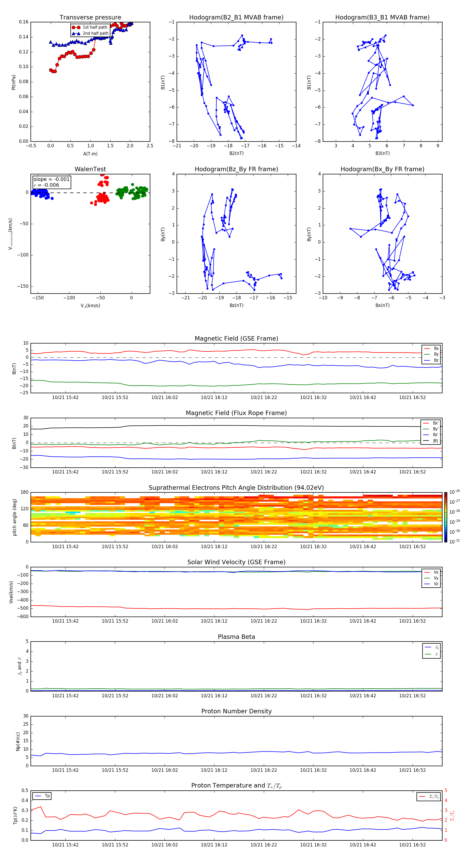
Task: Click '10/21 16:22' tick under Plasma Beta plot
Action: 264,696
